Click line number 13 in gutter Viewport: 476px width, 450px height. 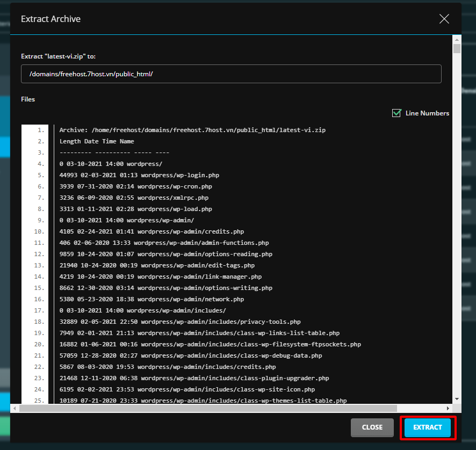pyautogui.click(x=39, y=265)
